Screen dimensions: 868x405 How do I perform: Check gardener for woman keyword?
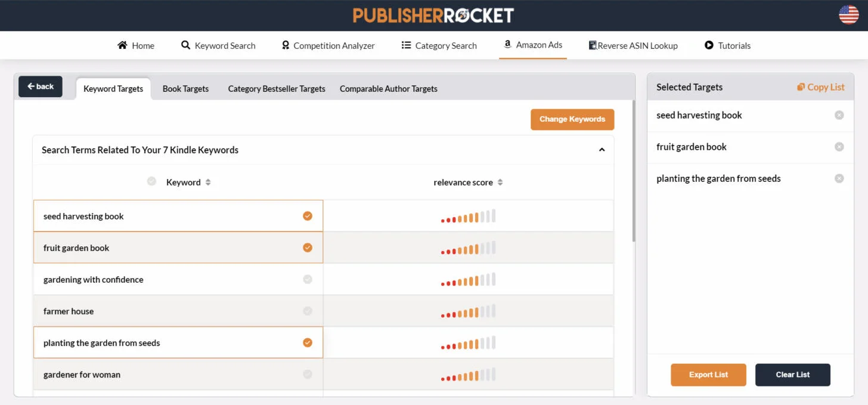[308, 374]
